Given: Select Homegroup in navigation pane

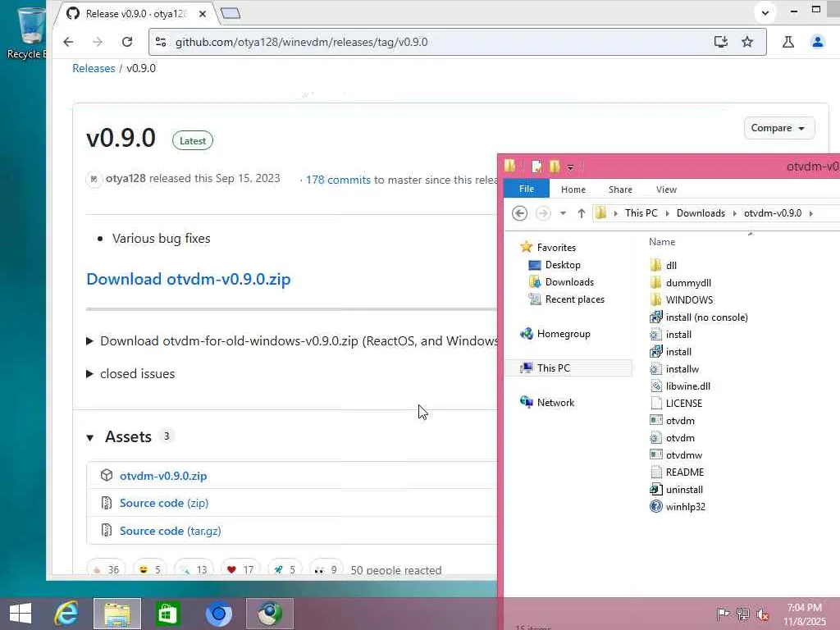Looking at the screenshot, I should [564, 334].
